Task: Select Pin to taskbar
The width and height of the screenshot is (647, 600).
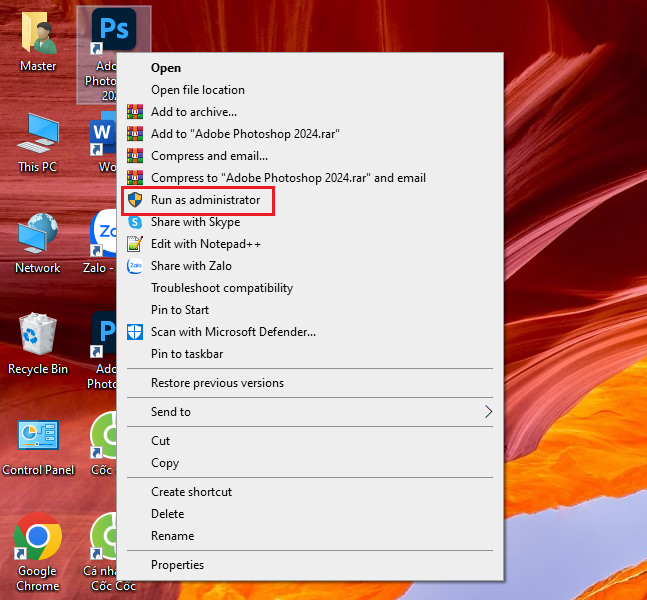Action: tap(186, 354)
